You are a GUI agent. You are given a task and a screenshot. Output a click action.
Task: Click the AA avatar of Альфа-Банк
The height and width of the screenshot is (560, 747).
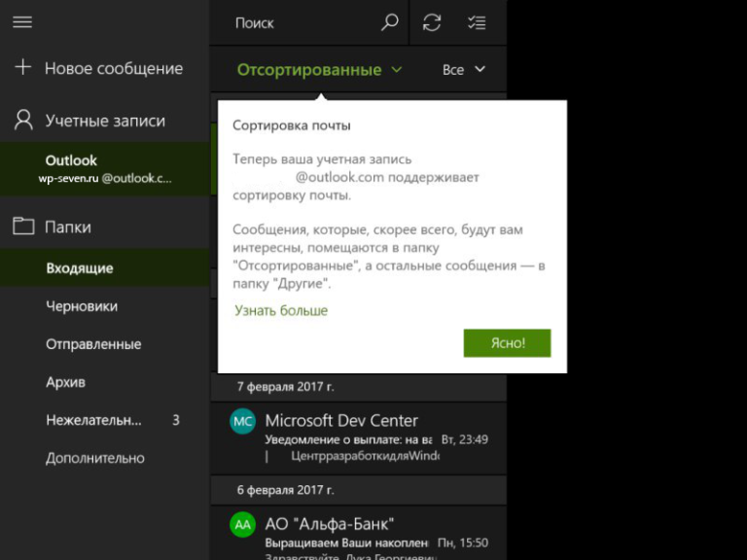pos(242,524)
